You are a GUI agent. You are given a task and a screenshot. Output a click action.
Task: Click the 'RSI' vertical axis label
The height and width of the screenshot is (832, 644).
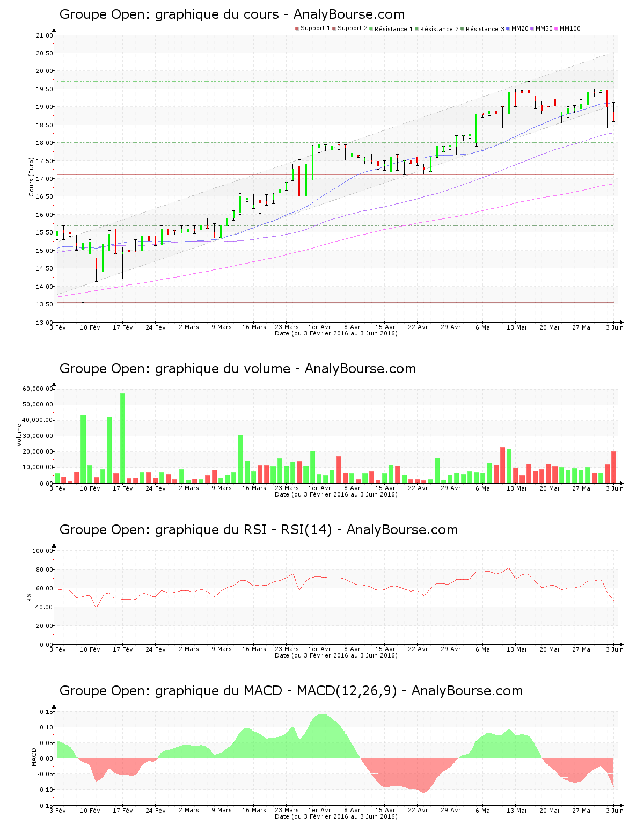point(29,595)
